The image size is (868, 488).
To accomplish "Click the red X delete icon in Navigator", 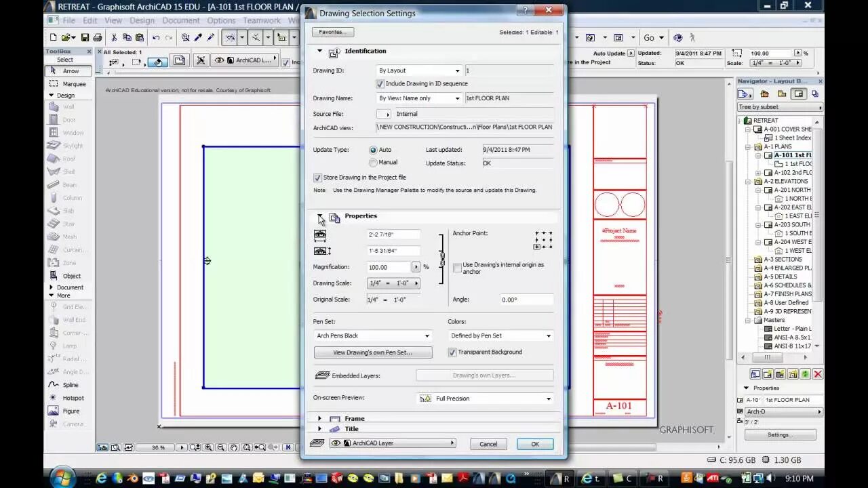I will (x=818, y=374).
